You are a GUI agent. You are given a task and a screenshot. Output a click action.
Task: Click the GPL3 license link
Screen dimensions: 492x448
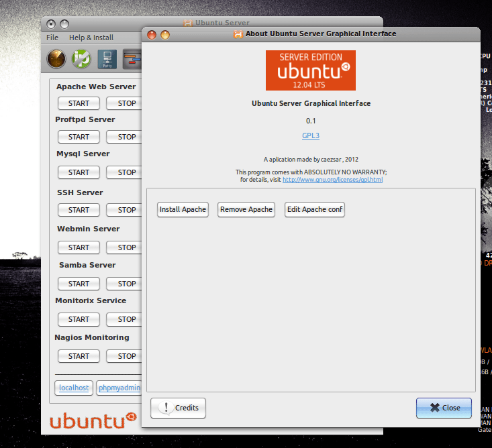tap(311, 135)
